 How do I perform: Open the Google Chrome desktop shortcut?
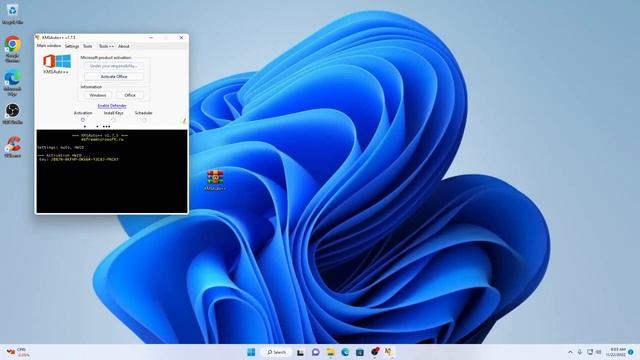click(x=12, y=48)
